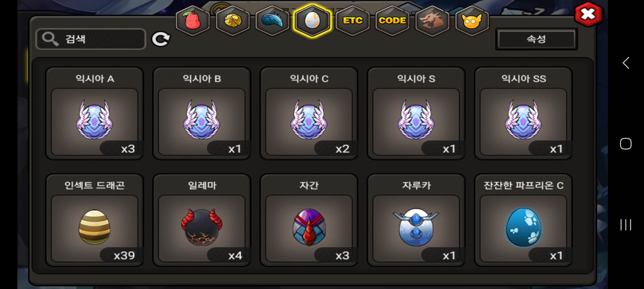
Task: Open the brown dragon head tab
Action: (432, 21)
